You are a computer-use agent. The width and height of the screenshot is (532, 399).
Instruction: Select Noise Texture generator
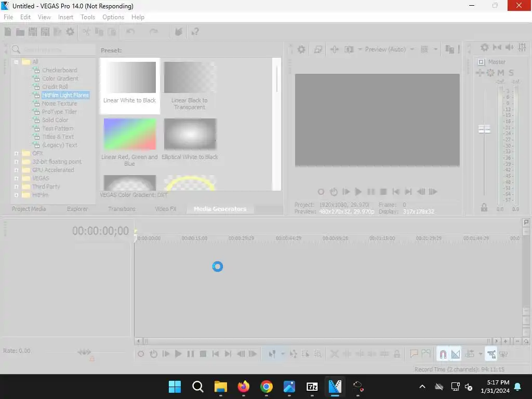click(x=59, y=103)
